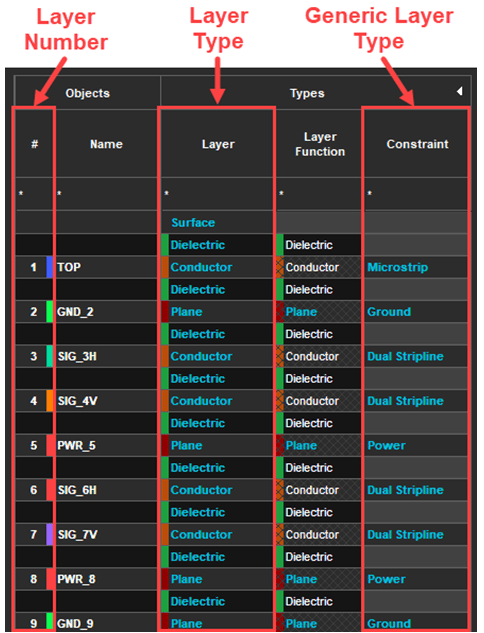Screen dimensions: 484x633
Task: Click the Conductor layer function for SIG_6H
Action: [319, 490]
